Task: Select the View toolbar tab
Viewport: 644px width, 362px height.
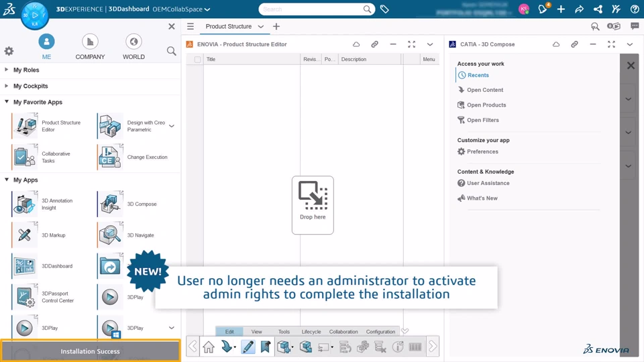Action: (x=257, y=332)
